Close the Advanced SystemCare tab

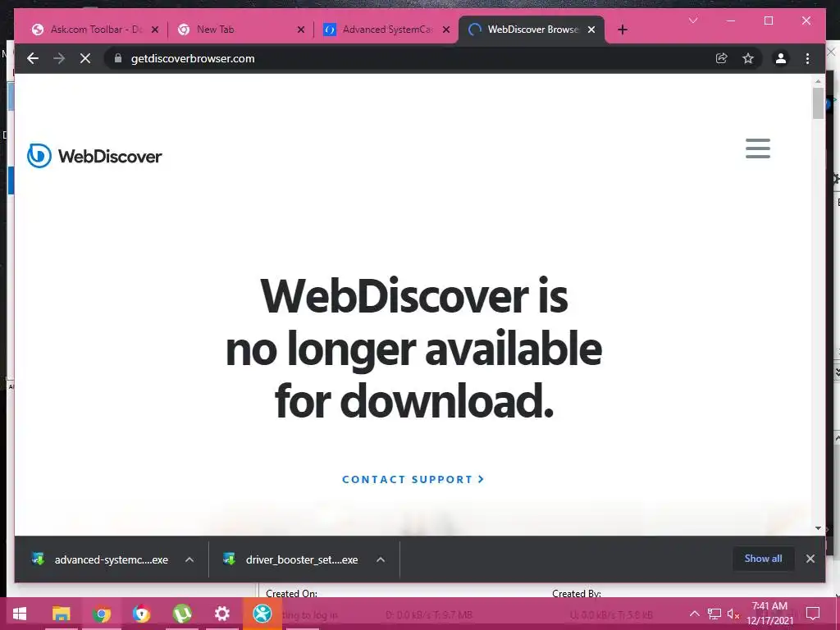click(445, 30)
